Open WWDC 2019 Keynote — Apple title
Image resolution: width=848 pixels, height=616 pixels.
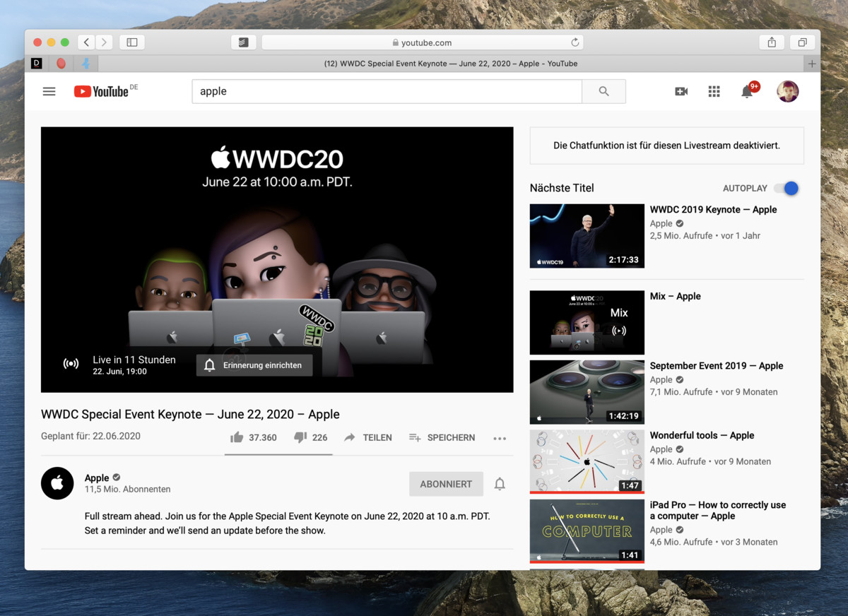pos(713,209)
